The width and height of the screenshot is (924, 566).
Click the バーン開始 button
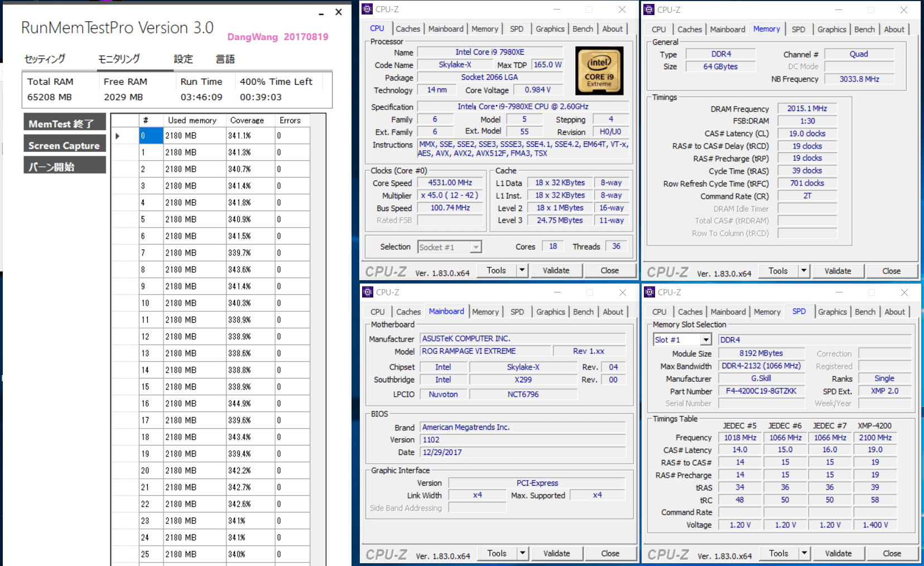[x=65, y=166]
